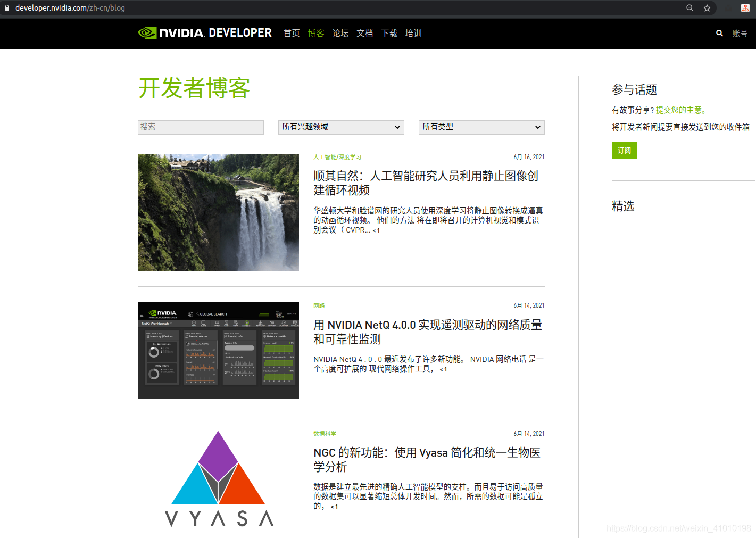756x538 pixels.
Task: Open the waterfall article thumbnail
Action: [218, 212]
